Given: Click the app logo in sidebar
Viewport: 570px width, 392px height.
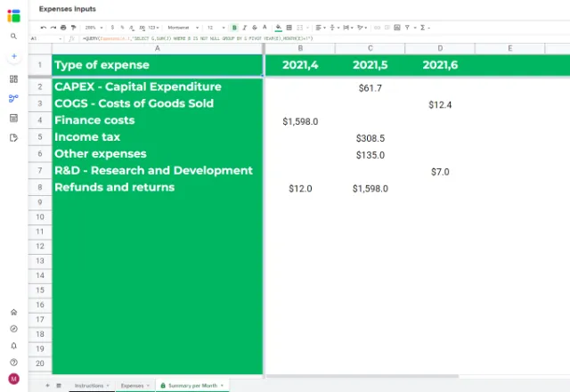Looking at the screenshot, I should (x=14, y=16).
